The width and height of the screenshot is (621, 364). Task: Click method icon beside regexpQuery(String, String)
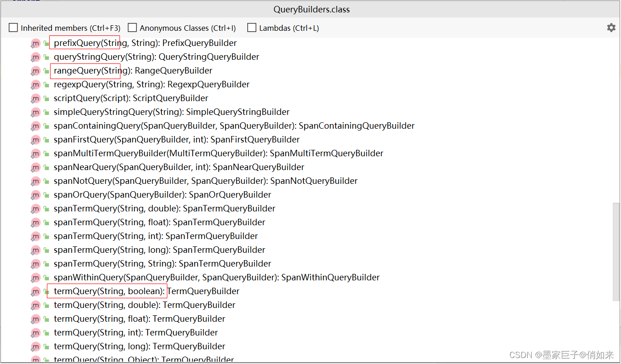click(x=36, y=85)
